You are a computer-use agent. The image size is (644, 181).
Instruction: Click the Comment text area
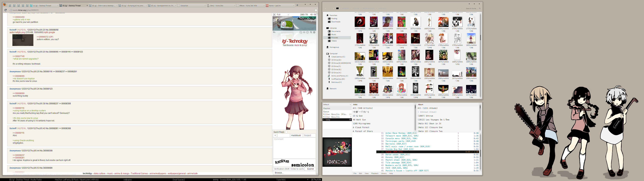(294, 148)
